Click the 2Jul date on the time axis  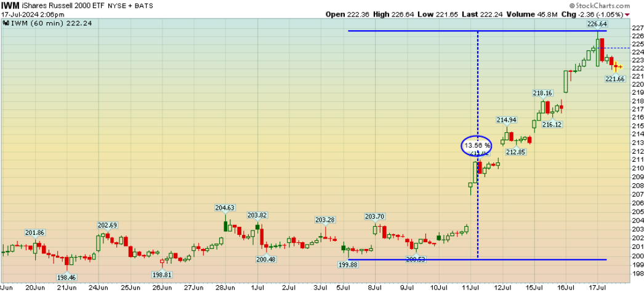pos(289,287)
